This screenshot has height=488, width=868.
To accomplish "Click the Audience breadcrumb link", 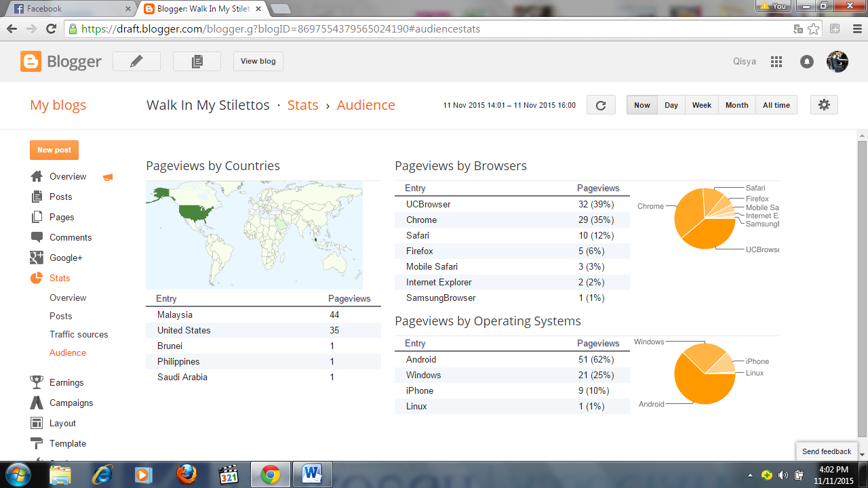I will (366, 105).
